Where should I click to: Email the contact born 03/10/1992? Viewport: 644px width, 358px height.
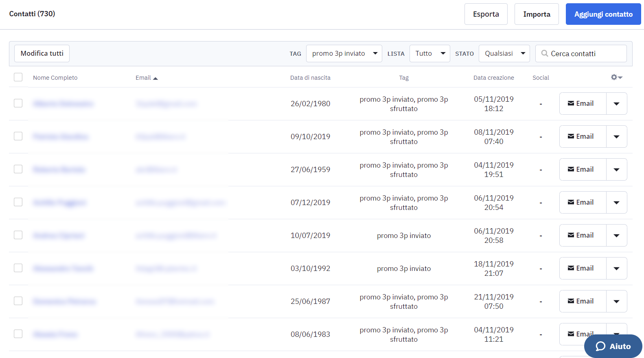[583, 268]
